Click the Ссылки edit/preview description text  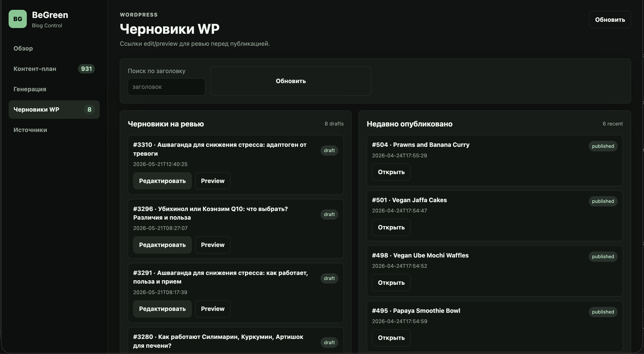tap(195, 44)
